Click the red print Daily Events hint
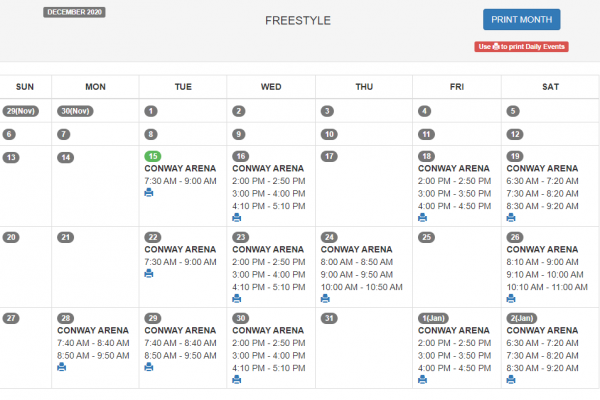The width and height of the screenshot is (600, 400). click(x=521, y=47)
